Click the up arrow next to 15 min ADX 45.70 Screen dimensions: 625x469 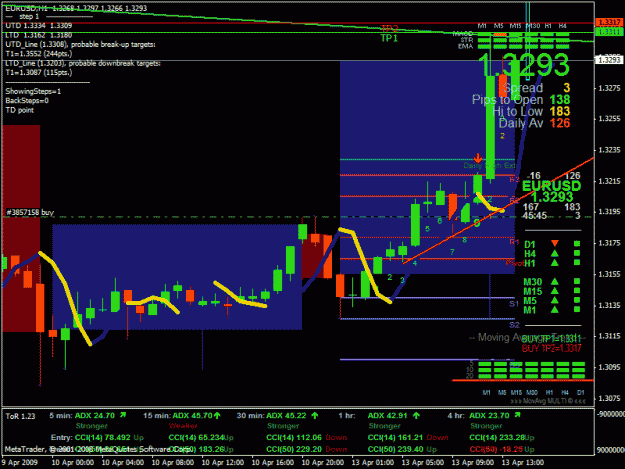[217, 416]
